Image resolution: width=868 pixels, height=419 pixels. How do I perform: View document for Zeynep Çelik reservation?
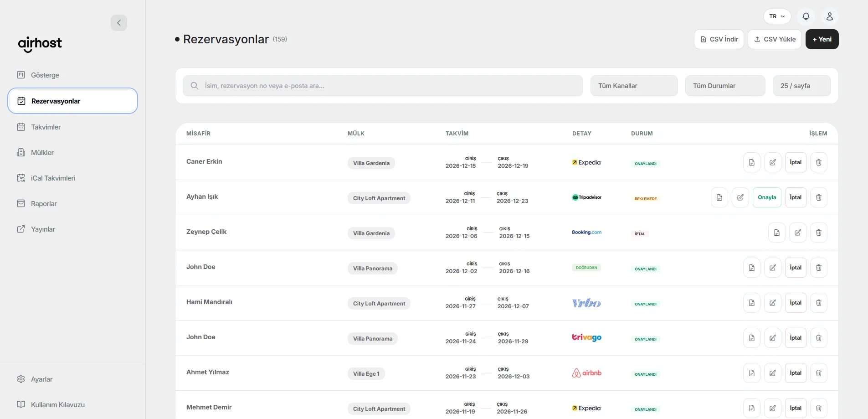pos(777,233)
